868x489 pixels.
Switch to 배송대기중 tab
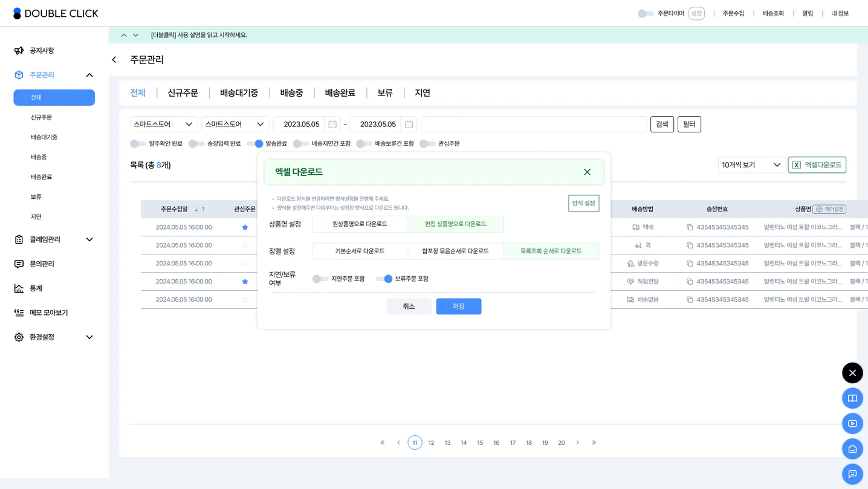(239, 93)
